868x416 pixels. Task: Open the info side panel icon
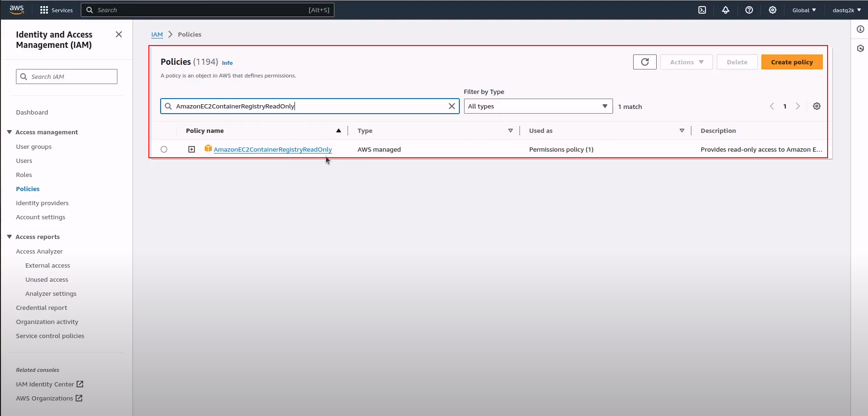click(860, 29)
